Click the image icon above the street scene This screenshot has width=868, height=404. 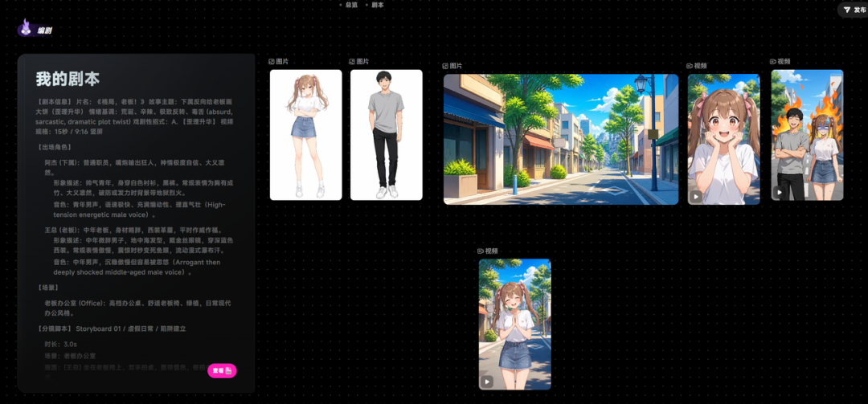pyautogui.click(x=445, y=66)
